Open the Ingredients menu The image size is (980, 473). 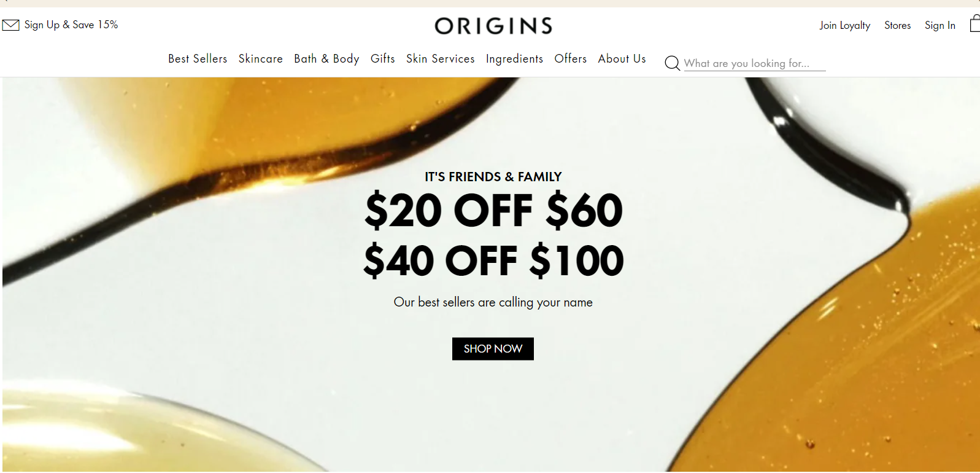pyautogui.click(x=514, y=59)
